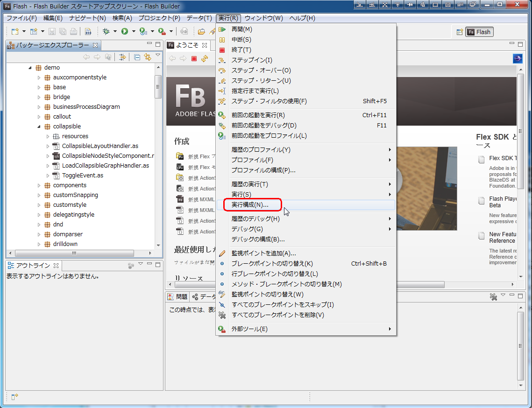
Task: Choose ブレークポイントの切り替え(K) item
Action: (x=305, y=264)
